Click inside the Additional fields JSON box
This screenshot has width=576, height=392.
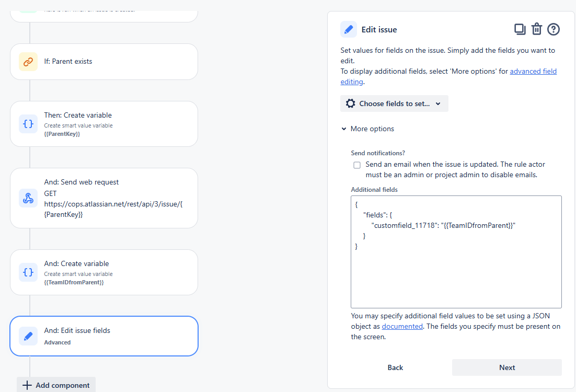tap(456, 272)
